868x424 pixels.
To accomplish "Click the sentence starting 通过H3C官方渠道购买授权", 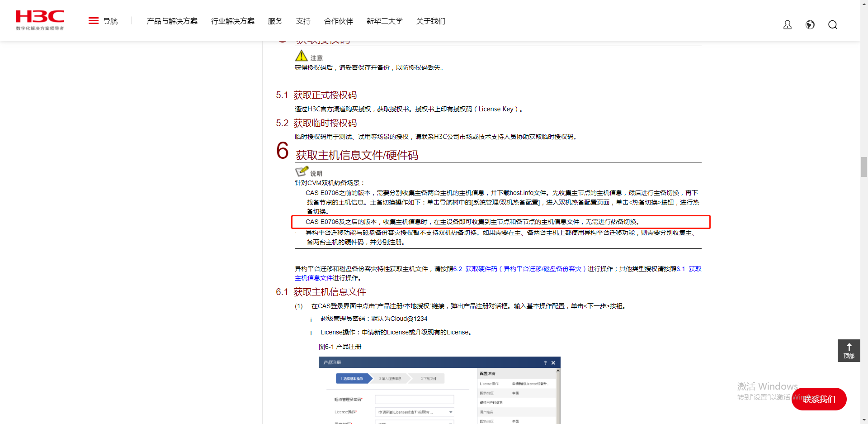I will pyautogui.click(x=409, y=109).
